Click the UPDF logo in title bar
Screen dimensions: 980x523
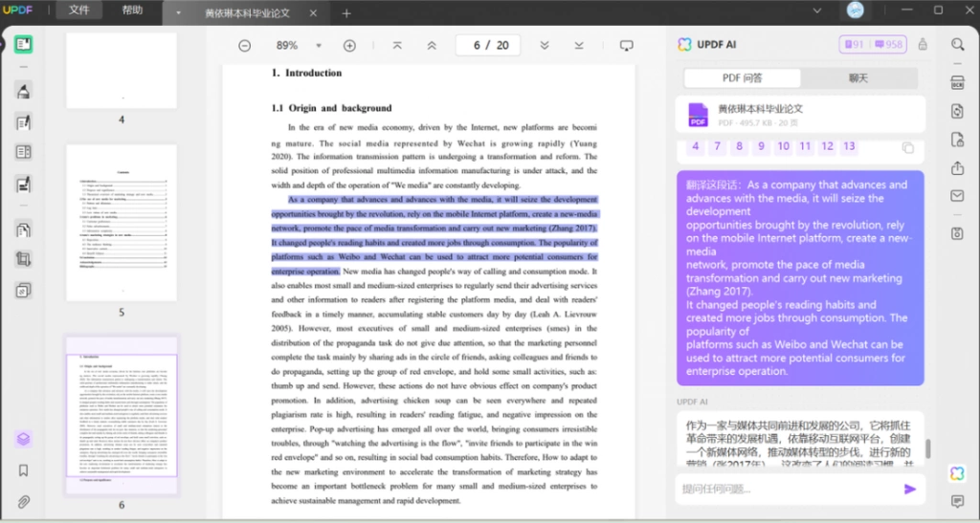pos(17,10)
